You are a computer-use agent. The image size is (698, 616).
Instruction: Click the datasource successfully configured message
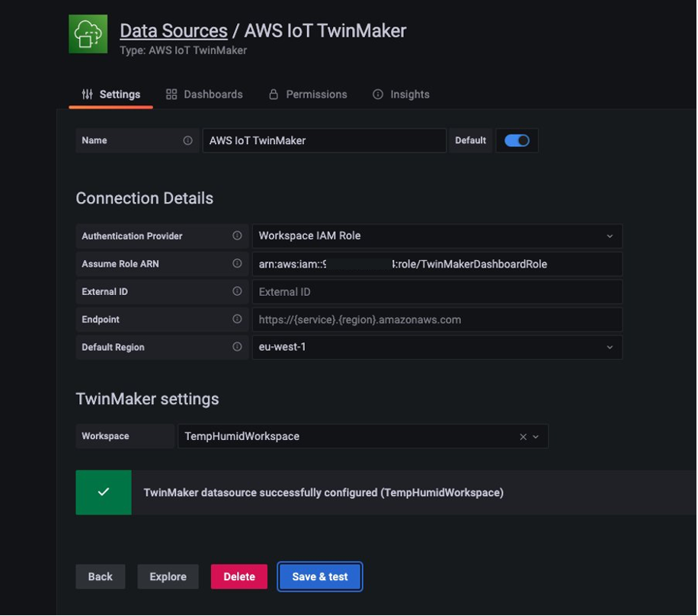[323, 492]
